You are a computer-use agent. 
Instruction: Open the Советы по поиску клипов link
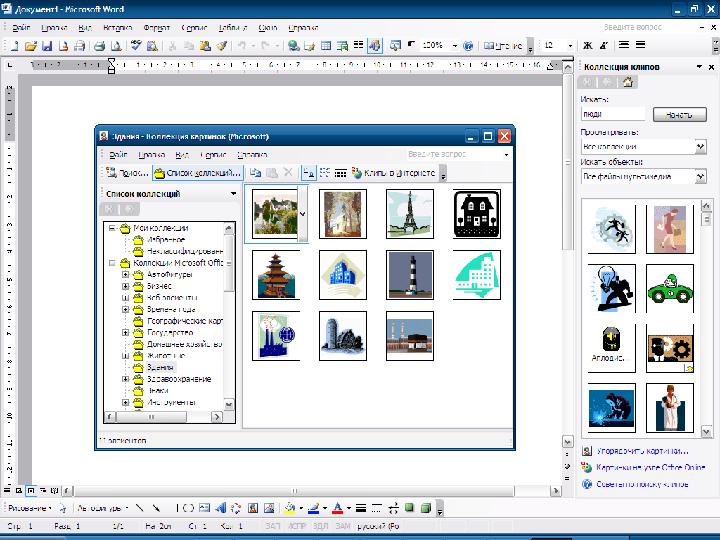(642, 484)
